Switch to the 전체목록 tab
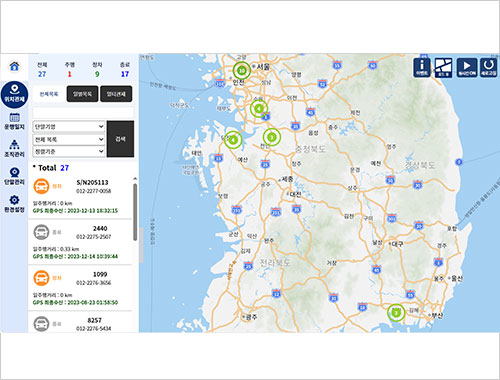Screen dimensions: 500x380 [x=49, y=94]
